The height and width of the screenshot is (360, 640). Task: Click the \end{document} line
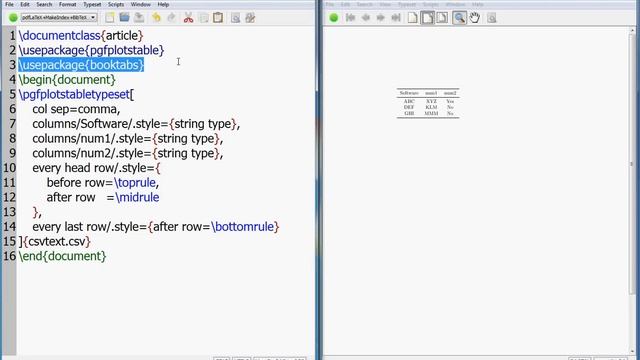(62, 256)
